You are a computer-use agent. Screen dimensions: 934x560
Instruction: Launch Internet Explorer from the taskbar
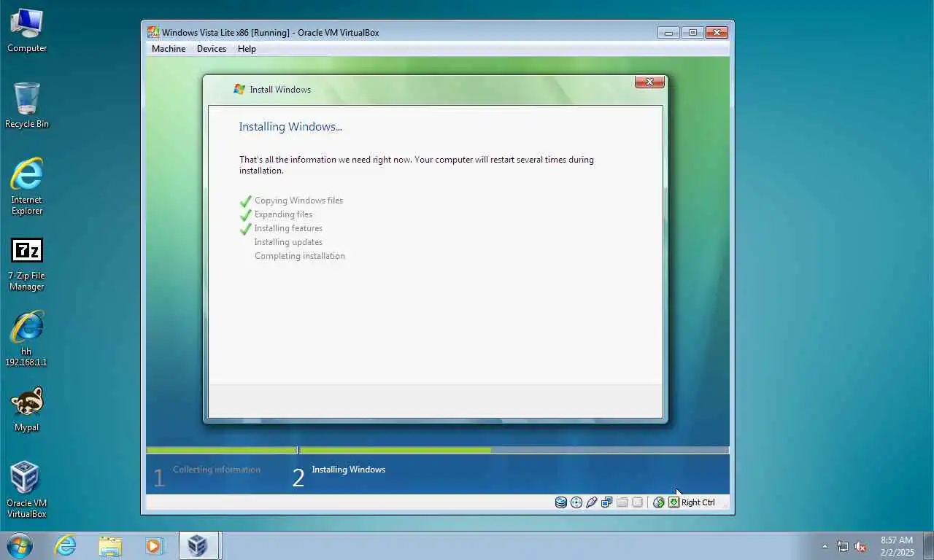tap(66, 545)
